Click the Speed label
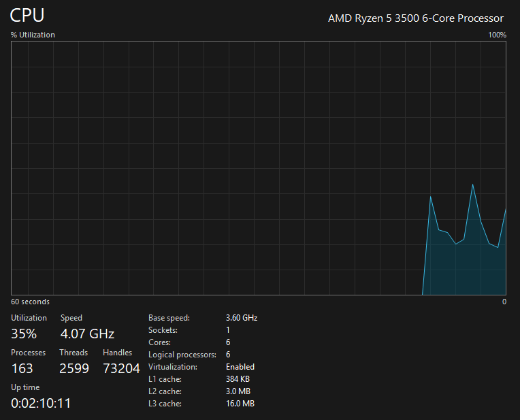 [71, 318]
